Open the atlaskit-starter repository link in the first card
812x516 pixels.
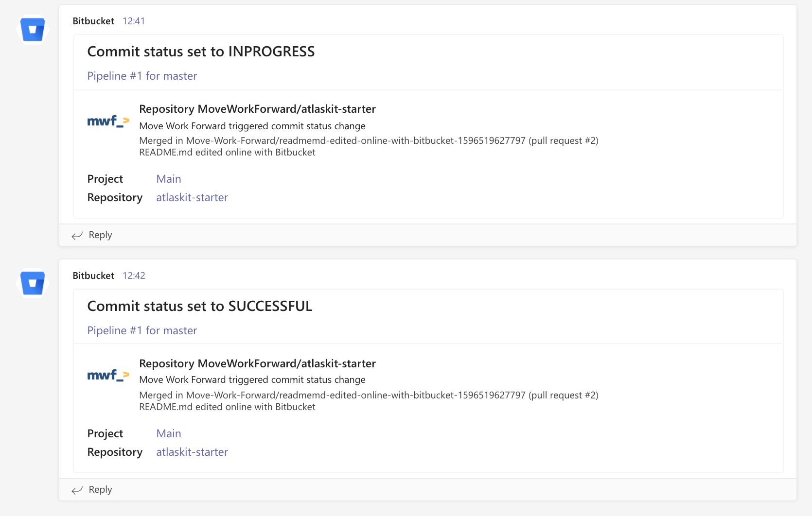pos(192,197)
